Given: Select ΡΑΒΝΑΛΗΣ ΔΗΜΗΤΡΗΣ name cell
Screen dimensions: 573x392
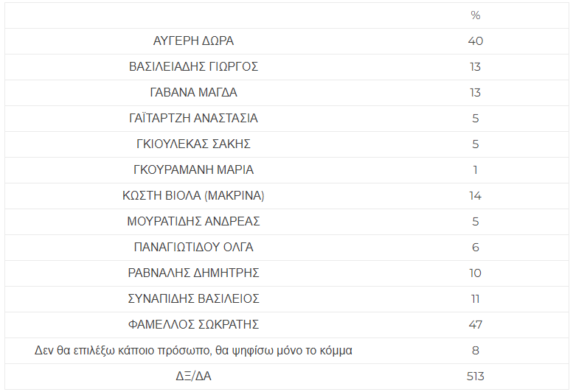Looking at the screenshot, I should [193, 273].
